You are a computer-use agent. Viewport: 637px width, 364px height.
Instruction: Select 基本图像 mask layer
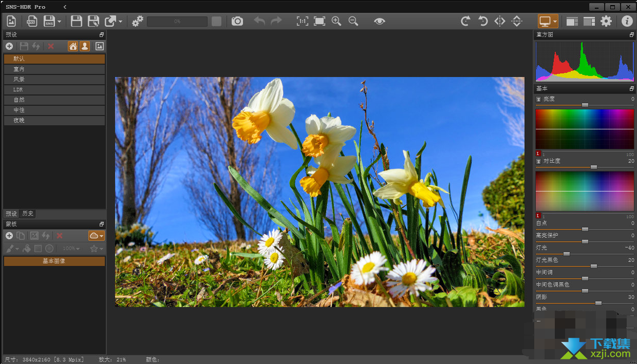(x=54, y=261)
